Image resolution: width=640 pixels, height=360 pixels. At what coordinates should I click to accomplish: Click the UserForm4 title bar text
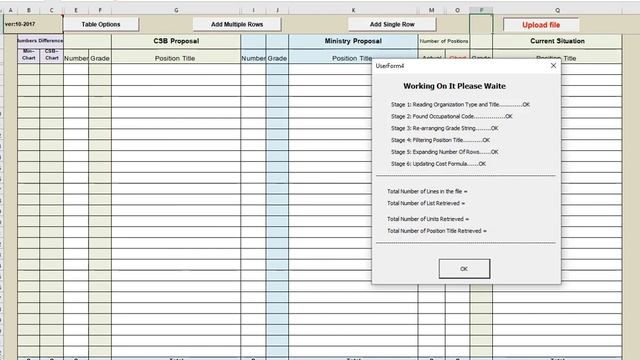coord(390,66)
